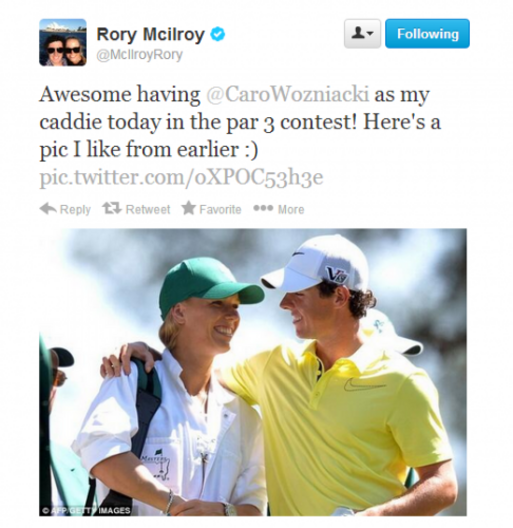Click the blue verified badge
The image size is (513, 528).
218,34
